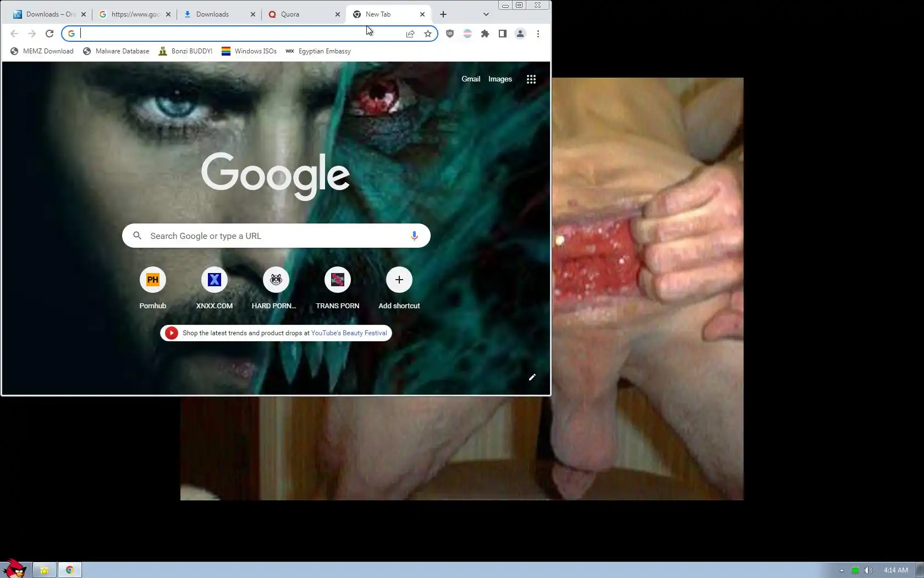
Task: Open the Extensions puzzle piece menu
Action: click(x=485, y=34)
